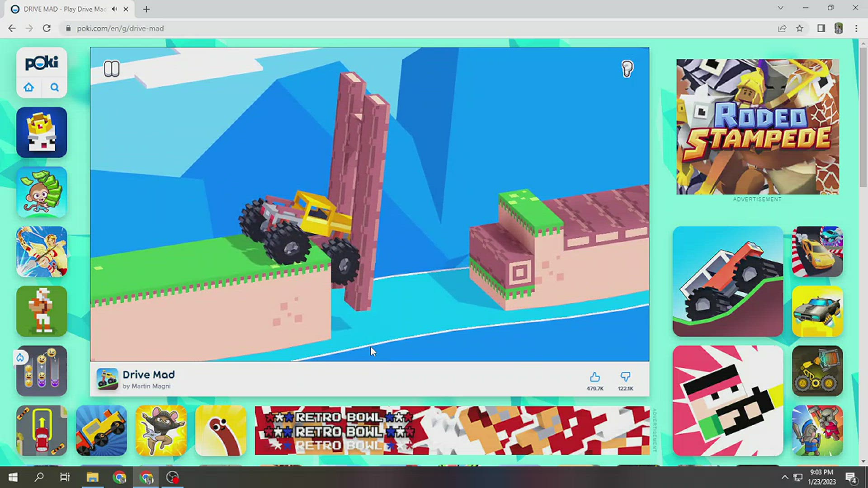Pause the Drive Mad game
Image resolution: width=868 pixels, height=488 pixels.
[112, 69]
